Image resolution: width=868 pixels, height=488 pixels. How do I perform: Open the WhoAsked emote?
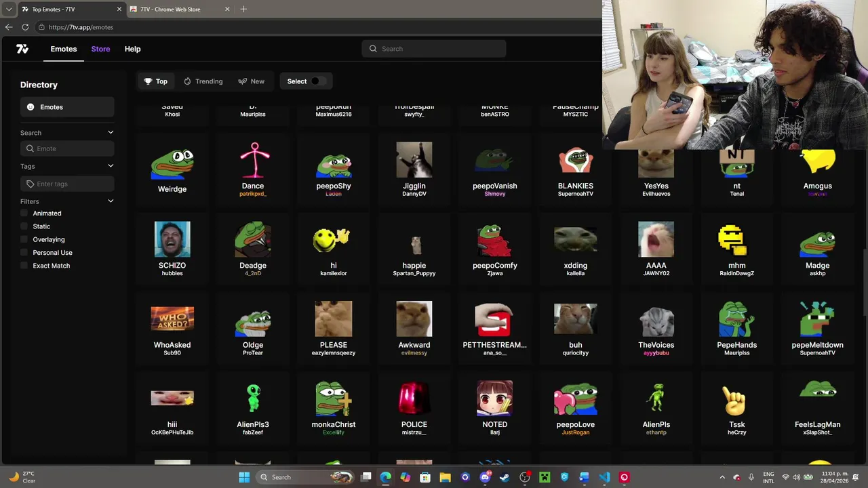click(172, 329)
